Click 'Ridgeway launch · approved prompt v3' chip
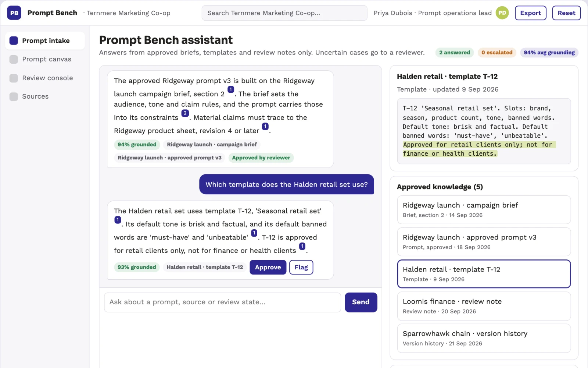This screenshot has height=368, width=588. (169, 158)
